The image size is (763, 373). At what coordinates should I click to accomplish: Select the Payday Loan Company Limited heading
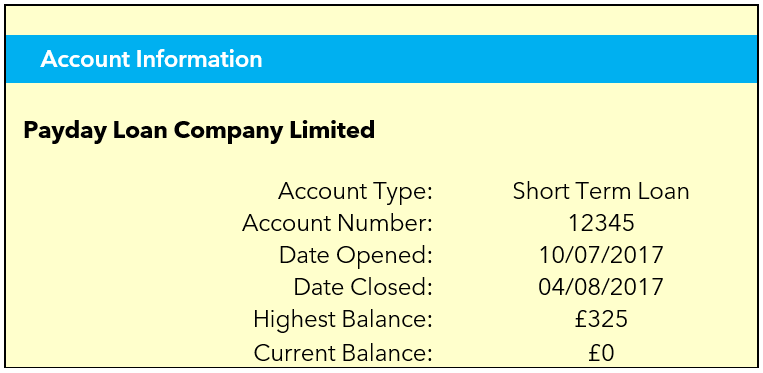click(199, 130)
